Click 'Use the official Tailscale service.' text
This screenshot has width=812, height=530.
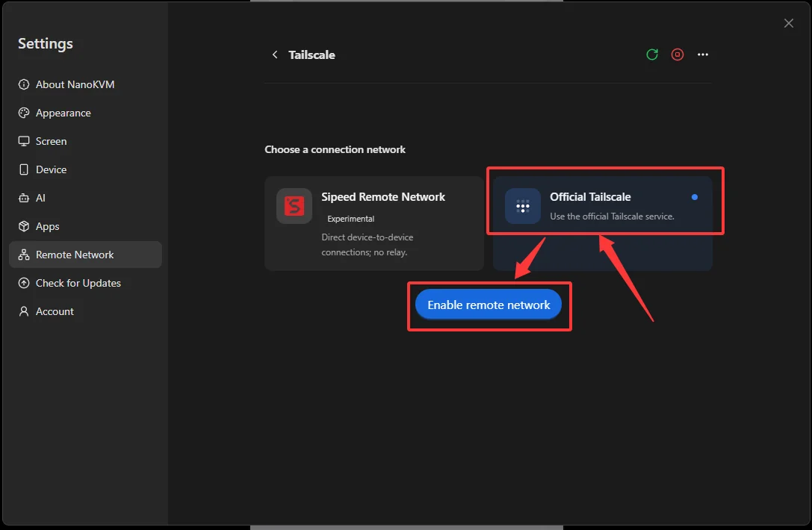[x=612, y=216]
